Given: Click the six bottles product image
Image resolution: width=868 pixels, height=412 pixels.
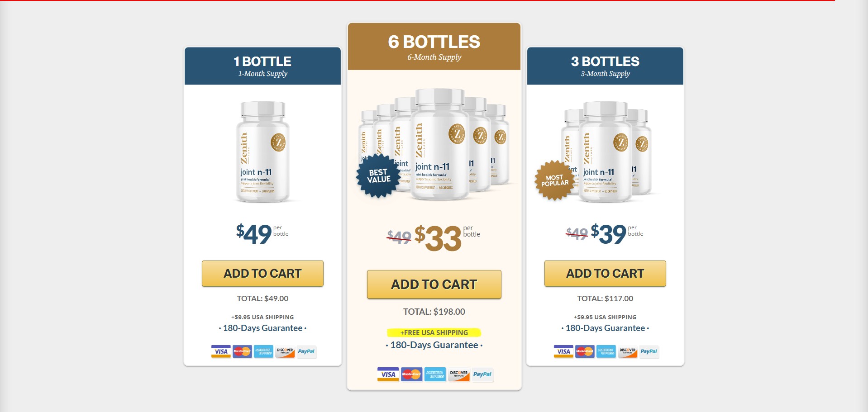Looking at the screenshot, I should pyautogui.click(x=439, y=144).
